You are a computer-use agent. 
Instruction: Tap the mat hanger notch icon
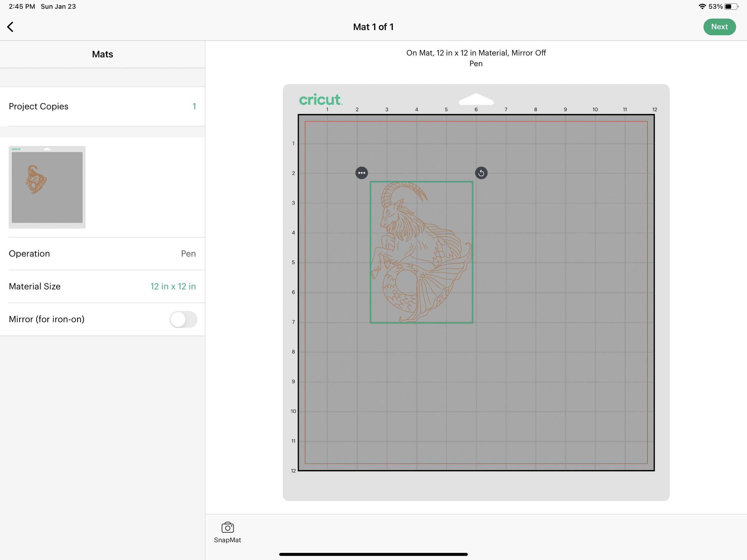476,99
